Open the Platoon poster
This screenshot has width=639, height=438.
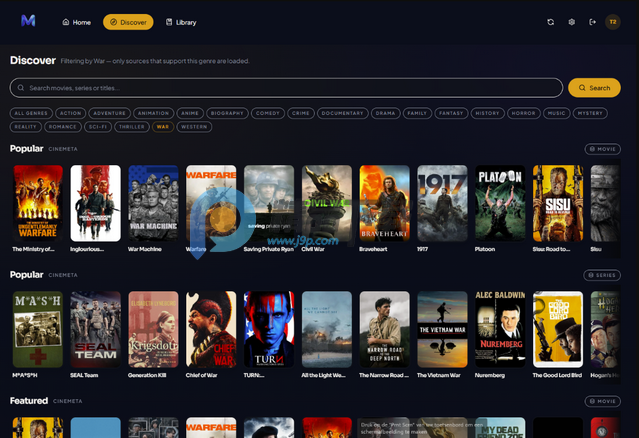coord(500,203)
